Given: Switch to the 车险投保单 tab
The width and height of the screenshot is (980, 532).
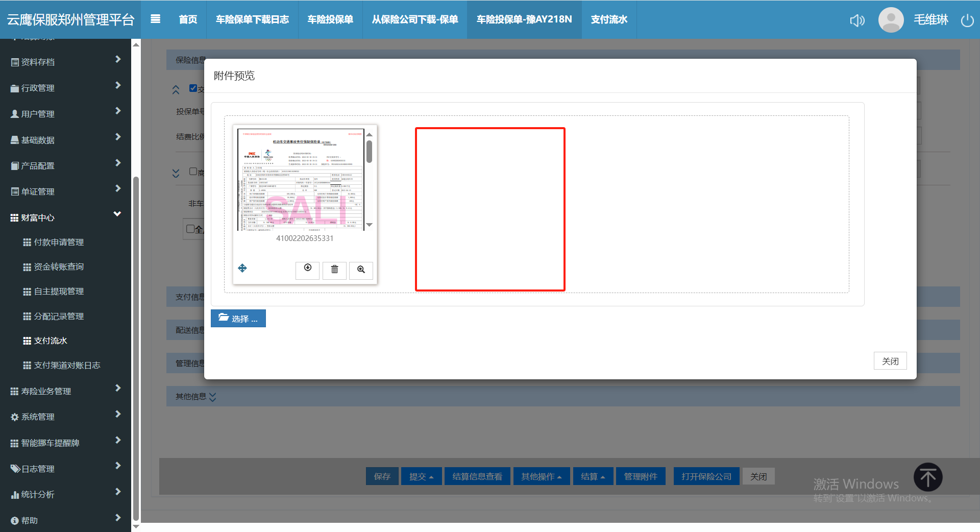Looking at the screenshot, I should [330, 19].
